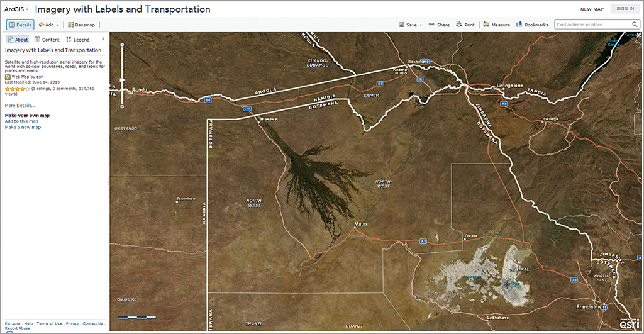Screen dimensions: 644x334
Task: Open the Save dropdown
Action: tap(410, 25)
